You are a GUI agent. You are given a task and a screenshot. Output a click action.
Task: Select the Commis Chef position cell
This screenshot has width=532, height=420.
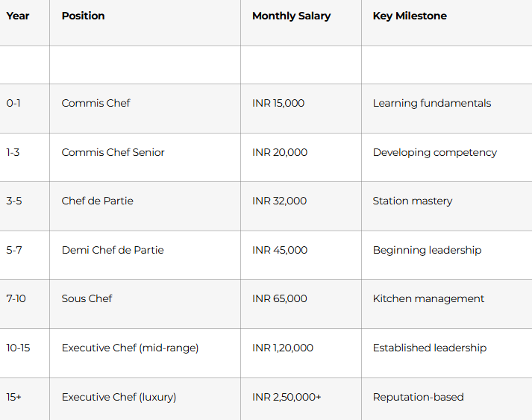[x=96, y=103]
